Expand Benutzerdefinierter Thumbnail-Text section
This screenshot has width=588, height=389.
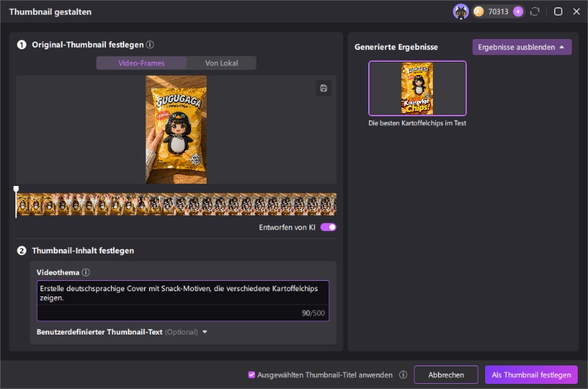click(205, 332)
